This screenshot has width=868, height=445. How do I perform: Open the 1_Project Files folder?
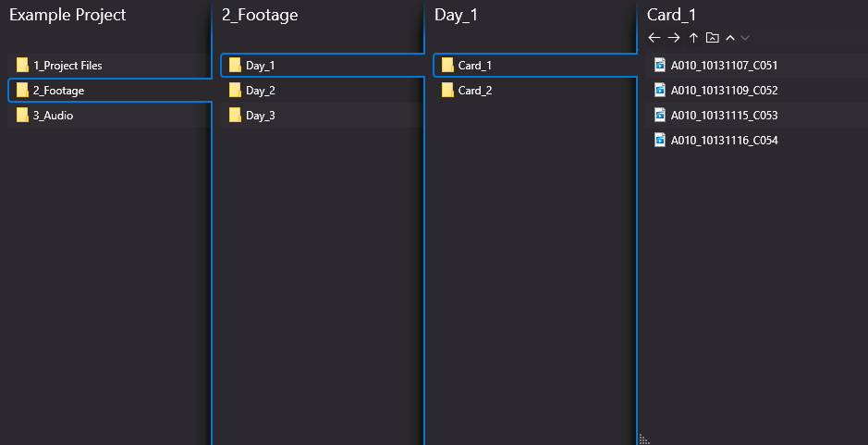click(109, 66)
